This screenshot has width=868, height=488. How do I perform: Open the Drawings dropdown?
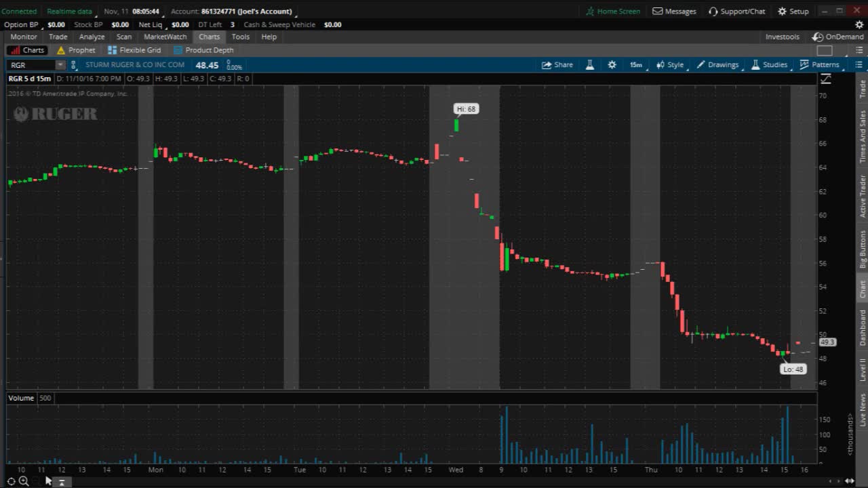tap(717, 64)
